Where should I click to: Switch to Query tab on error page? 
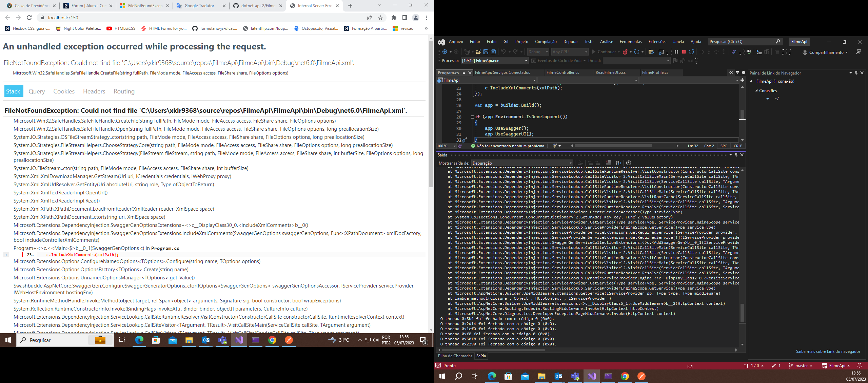37,91
